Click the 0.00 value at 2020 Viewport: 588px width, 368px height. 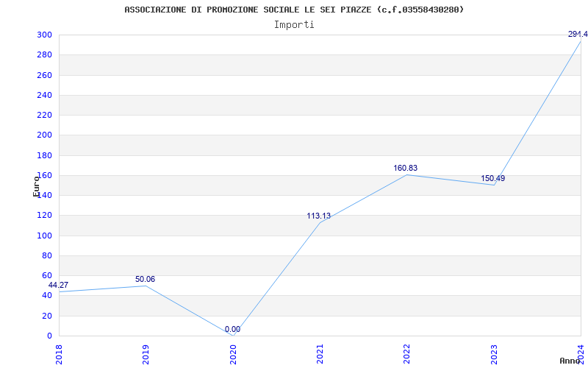tap(232, 329)
